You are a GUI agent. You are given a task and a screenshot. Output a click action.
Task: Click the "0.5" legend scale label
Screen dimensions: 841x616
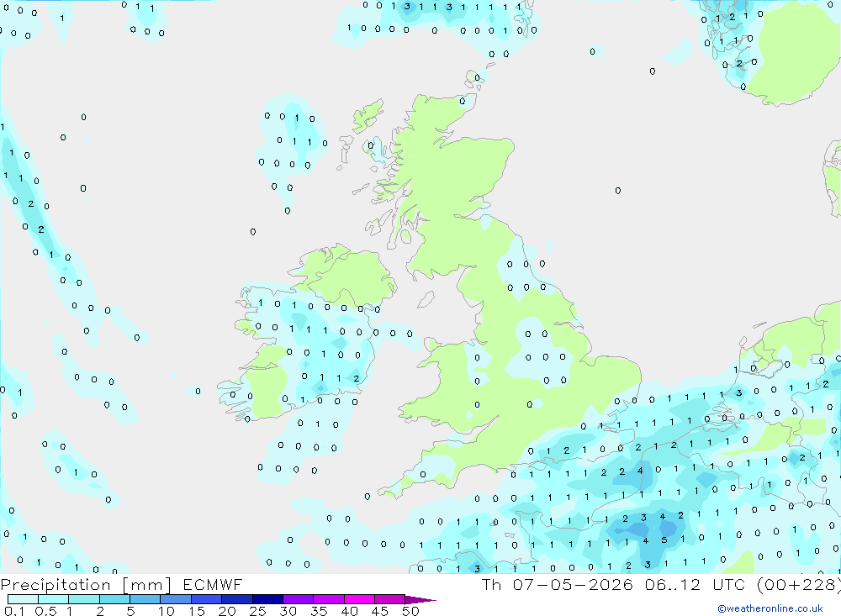[45, 611]
